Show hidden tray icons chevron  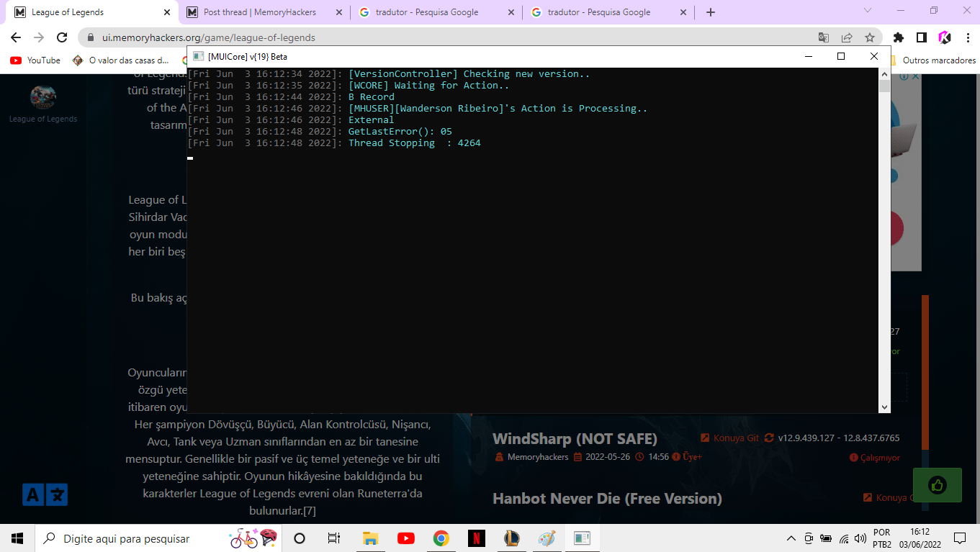791,538
